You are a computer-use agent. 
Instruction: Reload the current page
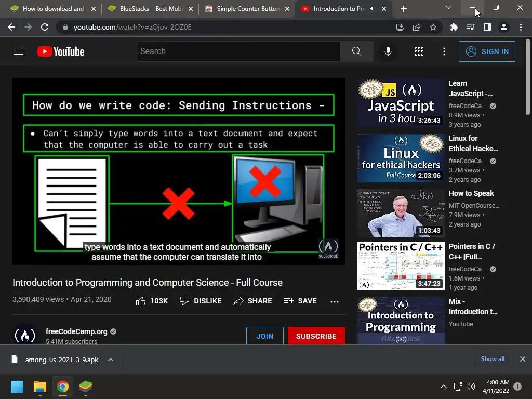pos(45,27)
